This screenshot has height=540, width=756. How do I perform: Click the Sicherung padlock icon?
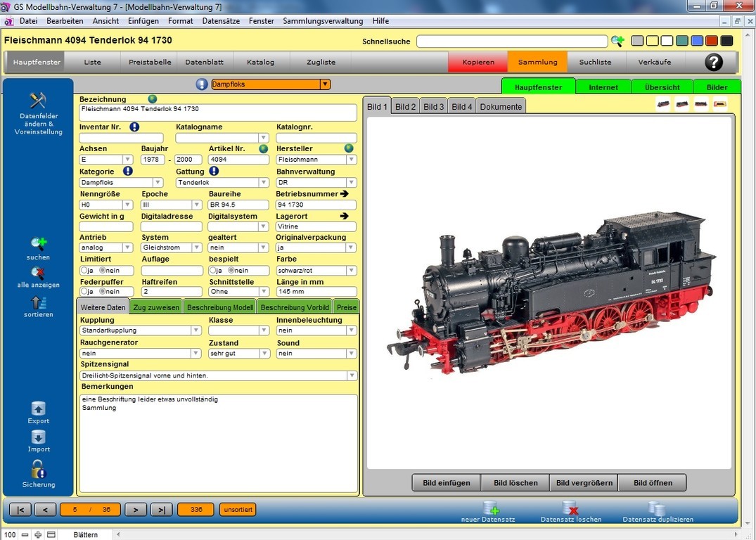coord(39,469)
